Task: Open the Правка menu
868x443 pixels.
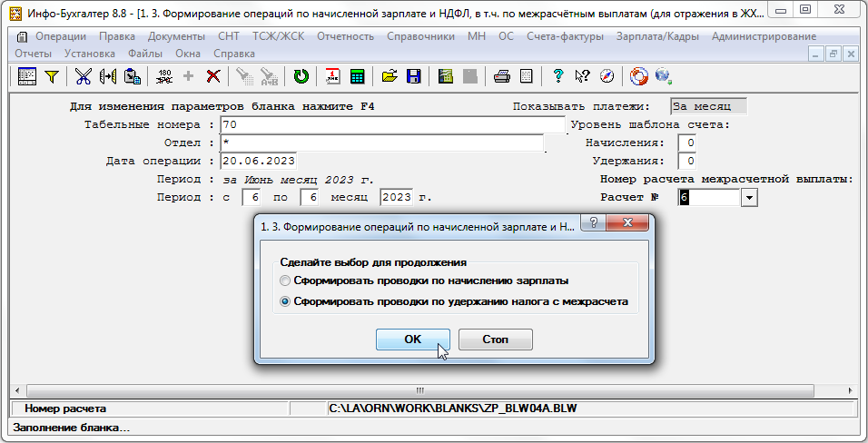Action: pos(117,36)
